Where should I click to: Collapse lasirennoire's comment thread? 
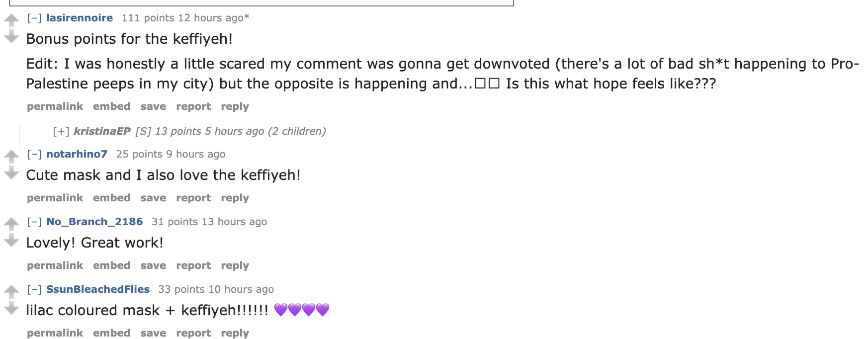[34, 18]
